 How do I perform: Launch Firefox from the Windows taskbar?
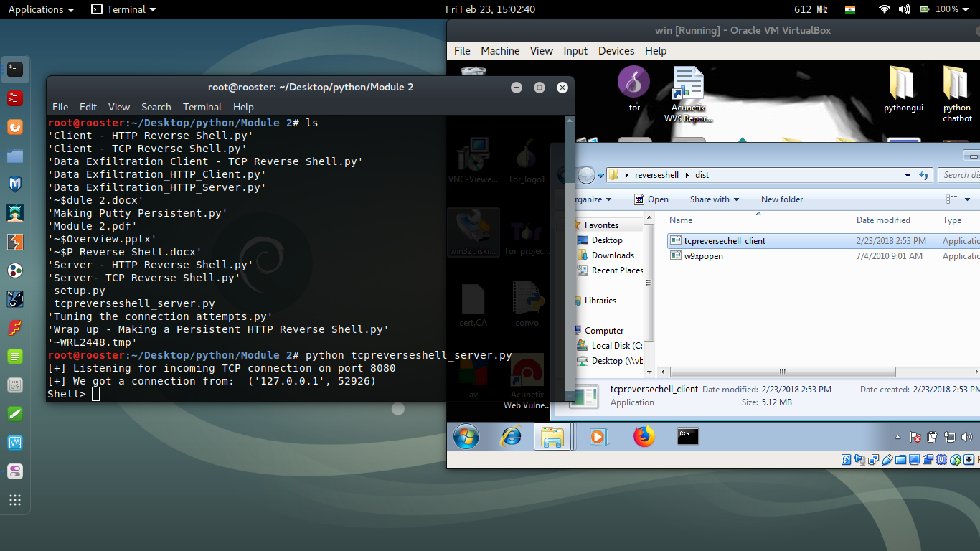644,436
